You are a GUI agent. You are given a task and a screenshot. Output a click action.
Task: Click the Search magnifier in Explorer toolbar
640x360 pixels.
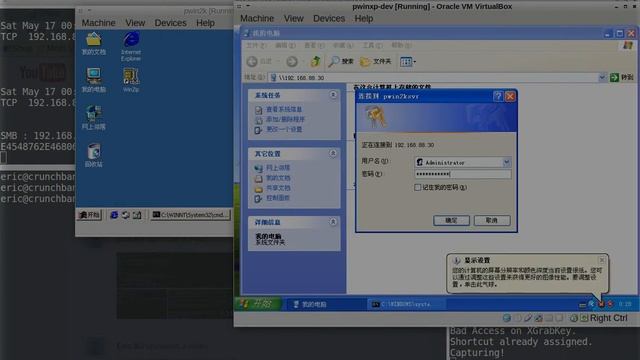(334, 62)
